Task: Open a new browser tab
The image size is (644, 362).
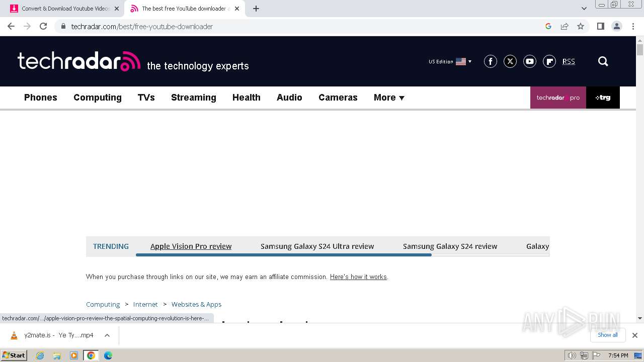Action: pos(256,9)
